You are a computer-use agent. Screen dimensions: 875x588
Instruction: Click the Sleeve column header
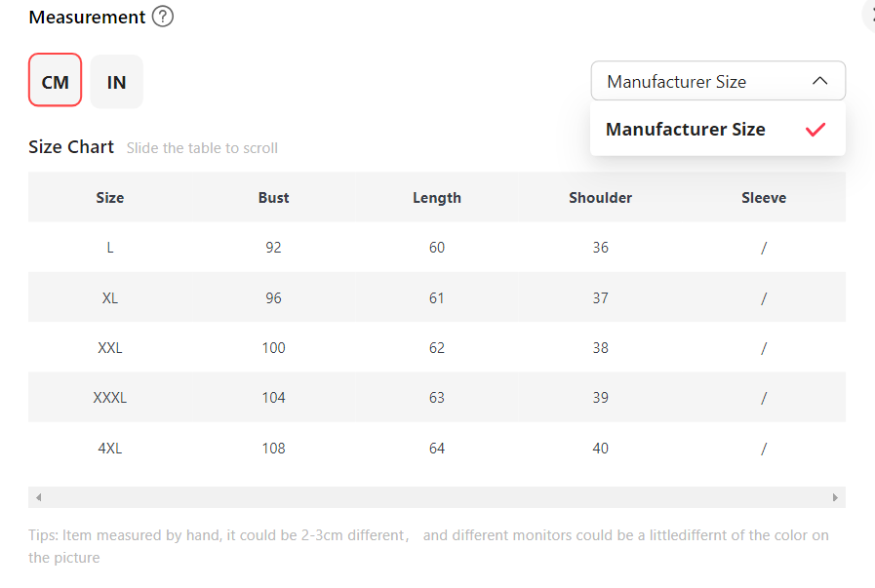763,198
